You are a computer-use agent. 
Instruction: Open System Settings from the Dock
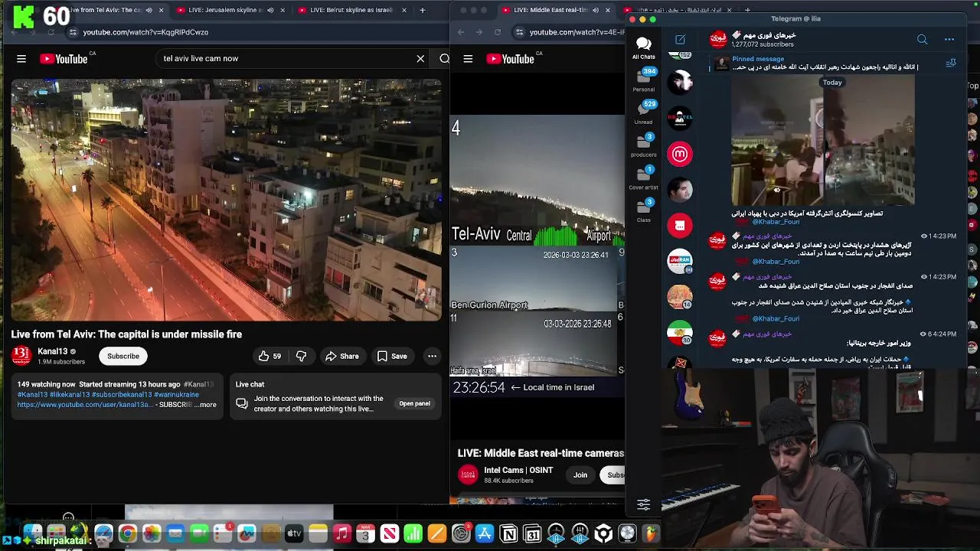point(461,533)
